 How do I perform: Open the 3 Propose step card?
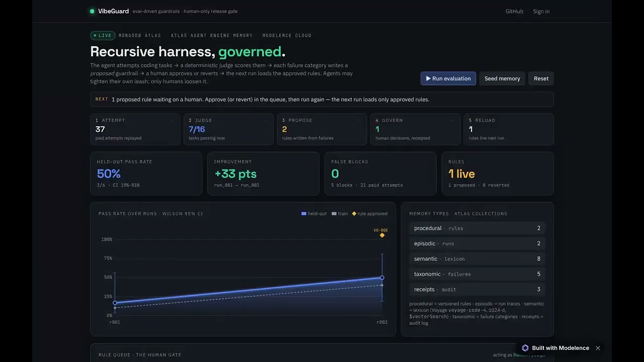[x=321, y=129]
